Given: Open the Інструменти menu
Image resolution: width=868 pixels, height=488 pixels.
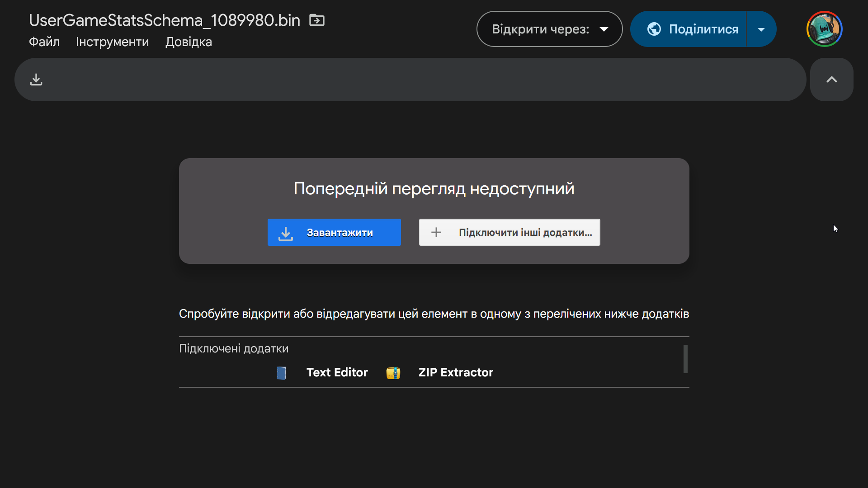Looking at the screenshot, I should [112, 42].
